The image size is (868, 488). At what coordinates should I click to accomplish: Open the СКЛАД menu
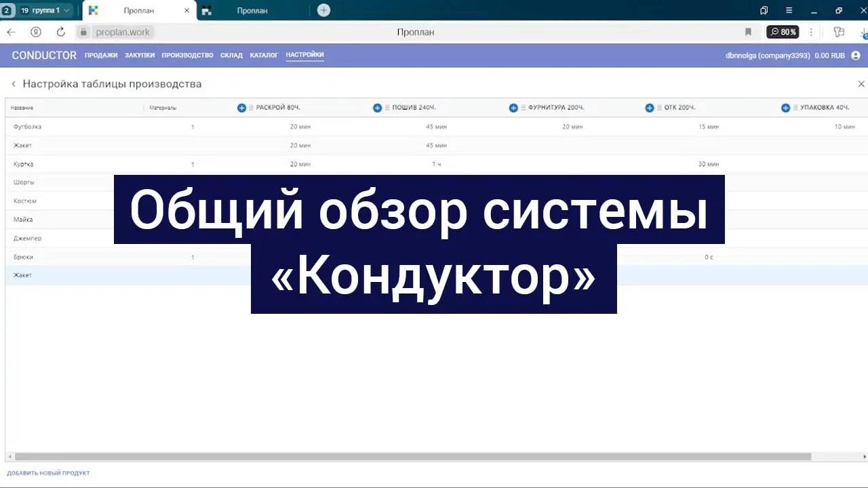click(231, 56)
